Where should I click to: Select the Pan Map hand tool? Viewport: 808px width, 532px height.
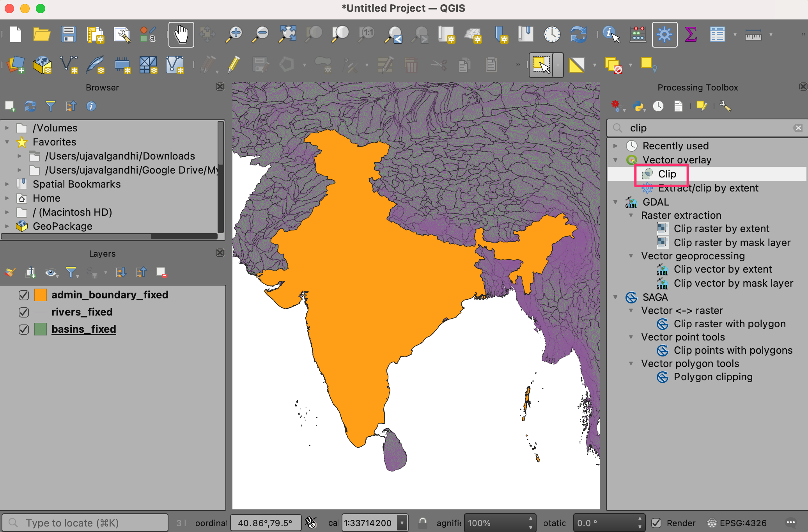point(181,35)
